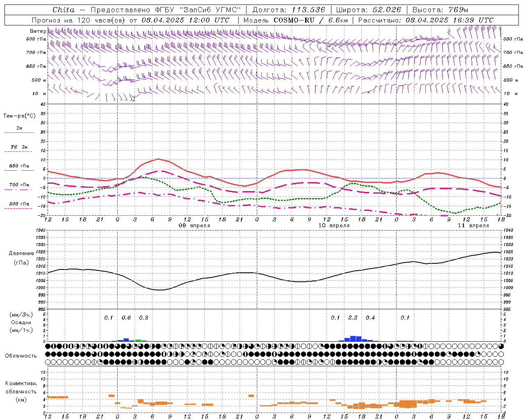
Task: Select the "Конвективн." convective cloud label
Action: pyautogui.click(x=21, y=383)
